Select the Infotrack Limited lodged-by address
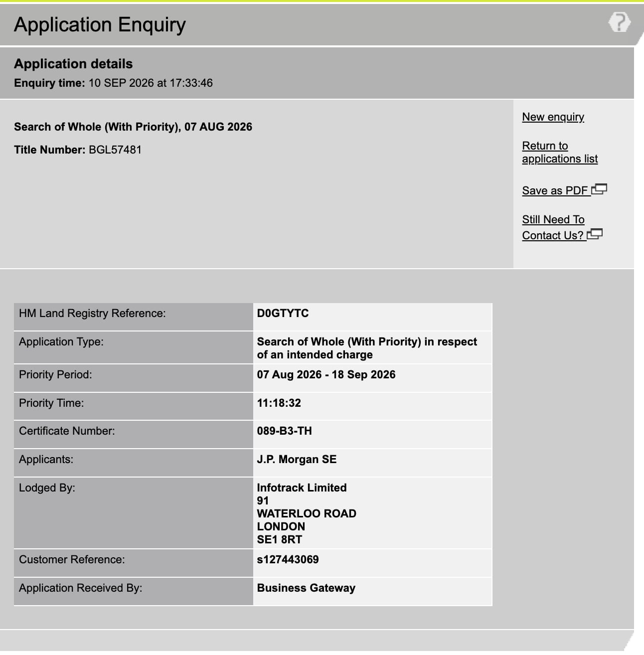Screen dimensions: 644x655 tap(307, 513)
